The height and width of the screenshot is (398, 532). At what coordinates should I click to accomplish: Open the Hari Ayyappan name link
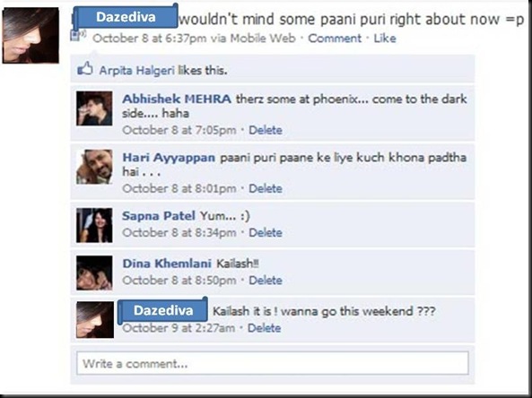[169, 158]
